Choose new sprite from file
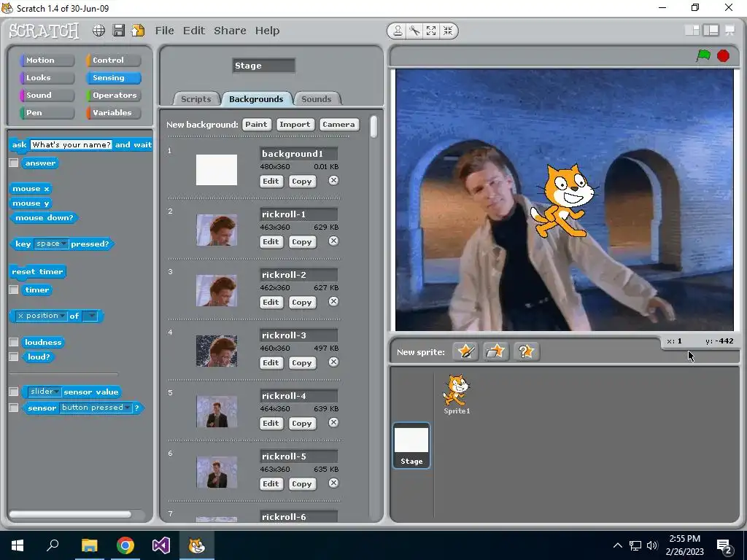This screenshot has width=747, height=560. tap(495, 352)
